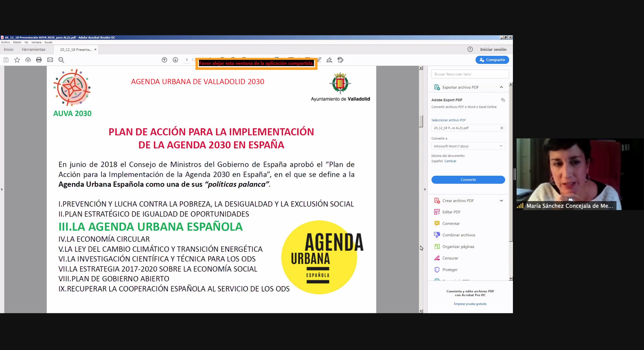Go to the previous page with the up arrow
This screenshot has width=644, height=350.
164,60
